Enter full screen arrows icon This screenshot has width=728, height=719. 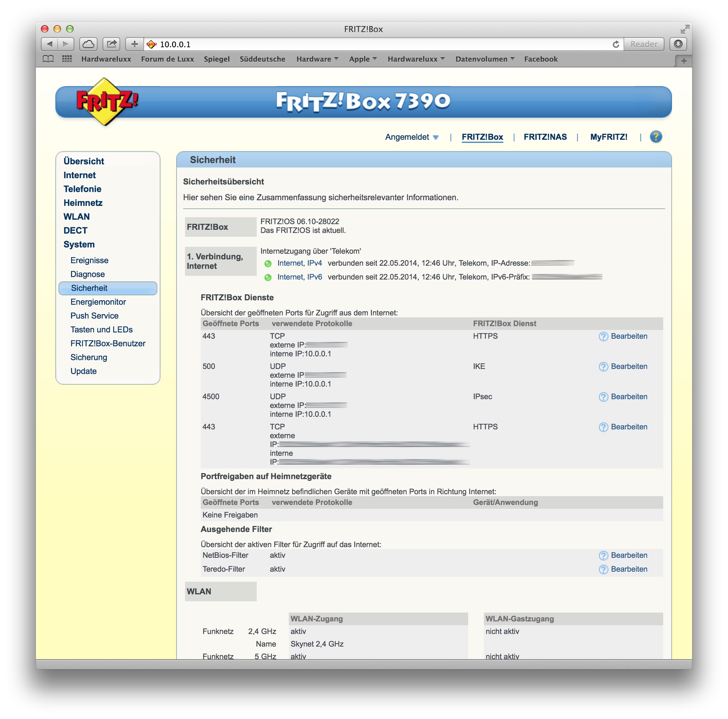click(685, 29)
